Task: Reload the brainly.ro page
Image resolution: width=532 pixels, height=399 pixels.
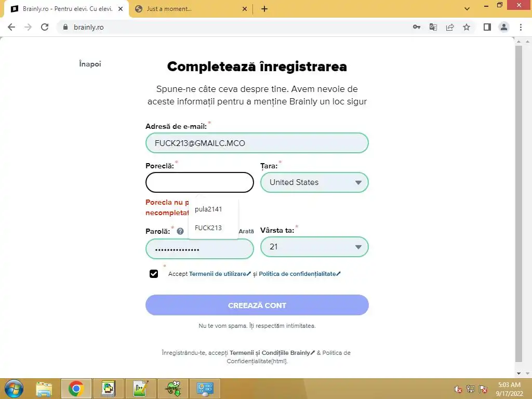Action: [x=45, y=27]
